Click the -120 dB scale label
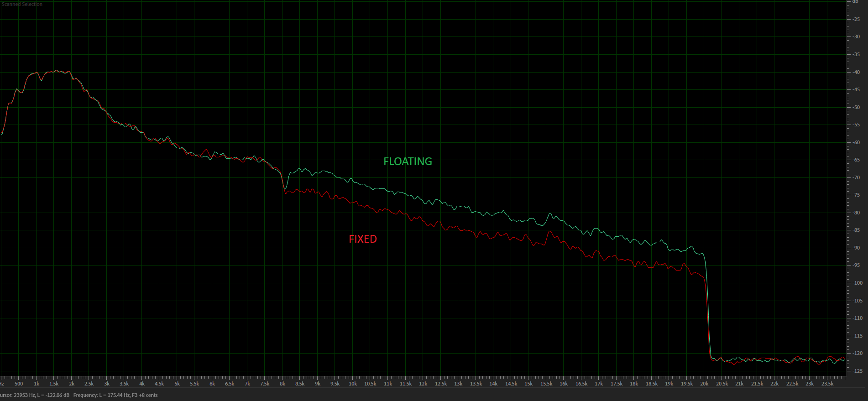This screenshot has height=401, width=868. (x=857, y=353)
